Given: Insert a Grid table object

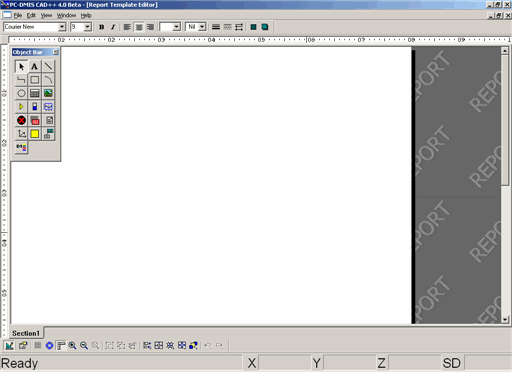Looking at the screenshot, I should pyautogui.click(x=35, y=93).
